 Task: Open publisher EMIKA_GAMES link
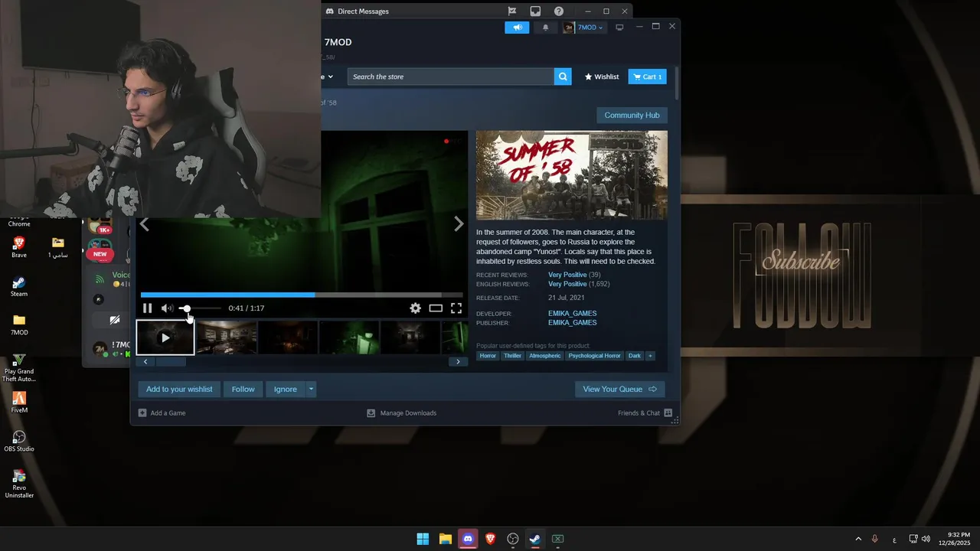(x=572, y=323)
